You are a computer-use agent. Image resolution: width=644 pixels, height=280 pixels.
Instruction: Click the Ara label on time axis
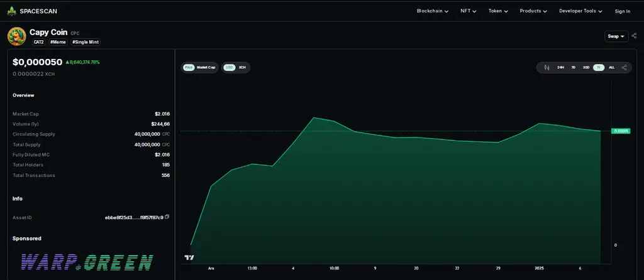211,268
